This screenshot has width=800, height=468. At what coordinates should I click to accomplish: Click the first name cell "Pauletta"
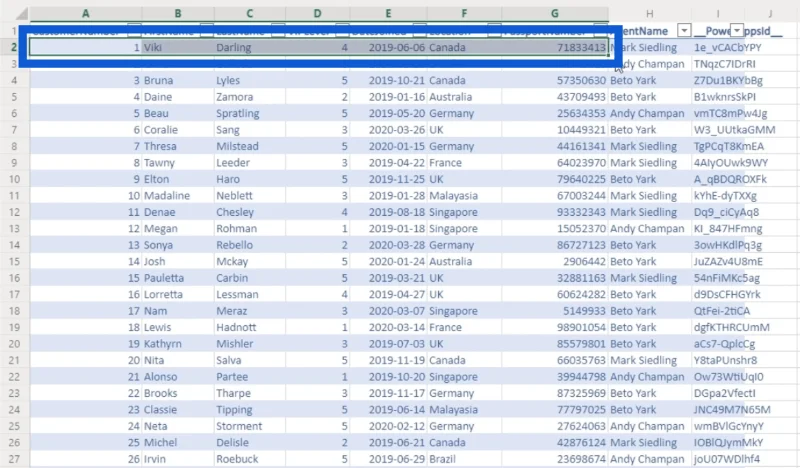178,278
